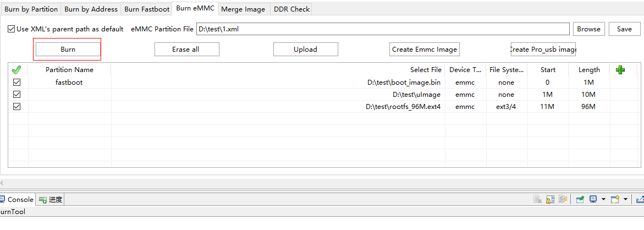Toggle checkbox for the uImage row
The height and width of the screenshot is (230, 644).
(16, 95)
